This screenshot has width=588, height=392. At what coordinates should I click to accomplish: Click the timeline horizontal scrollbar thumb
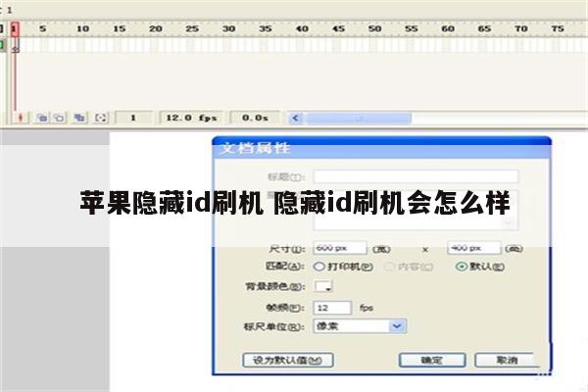(359, 119)
